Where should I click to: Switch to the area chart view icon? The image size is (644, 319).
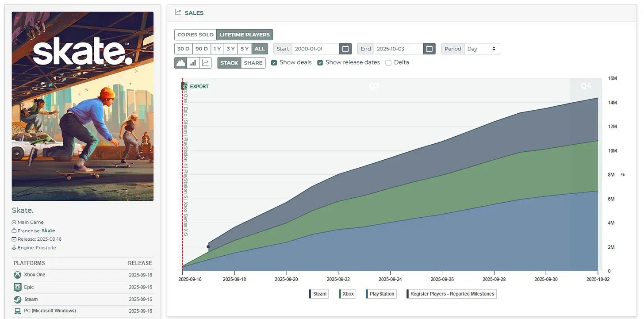point(180,63)
